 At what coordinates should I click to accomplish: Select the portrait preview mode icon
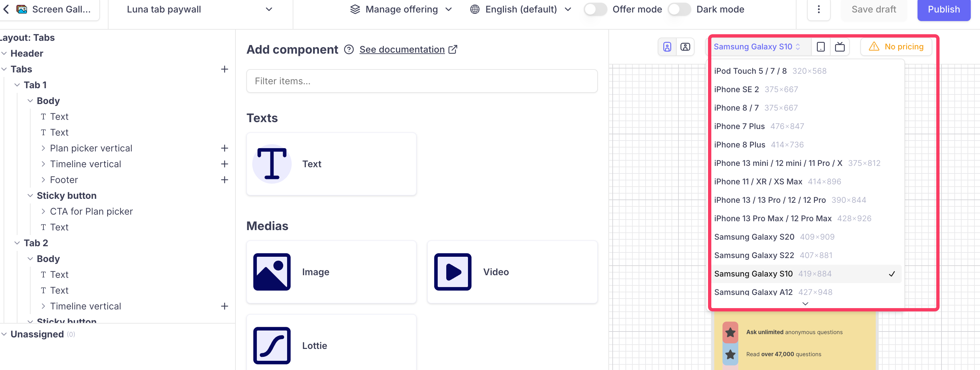(667, 47)
